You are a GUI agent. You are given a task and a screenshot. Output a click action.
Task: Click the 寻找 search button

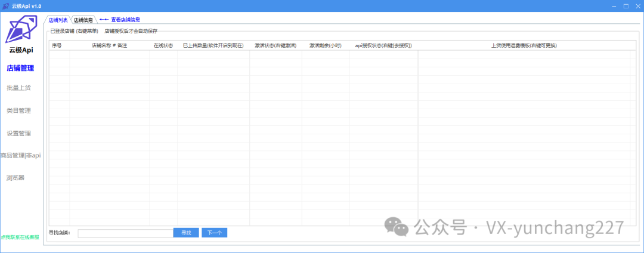point(186,233)
